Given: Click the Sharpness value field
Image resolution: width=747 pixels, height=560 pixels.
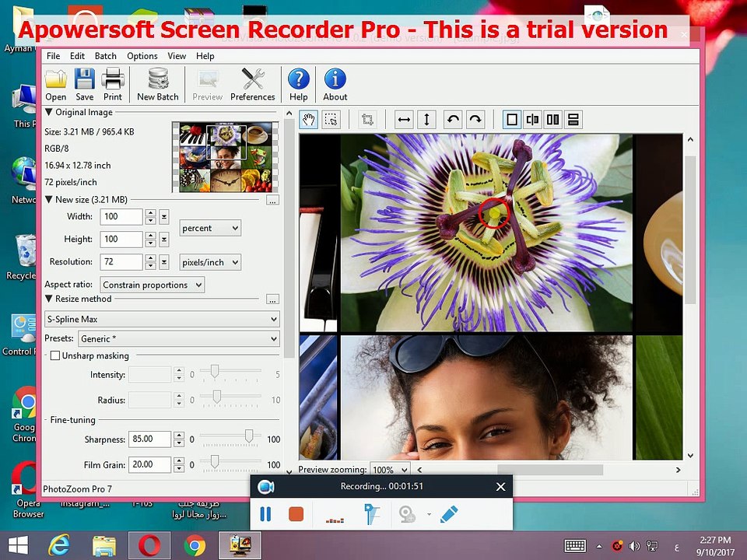Looking at the screenshot, I should (x=149, y=439).
